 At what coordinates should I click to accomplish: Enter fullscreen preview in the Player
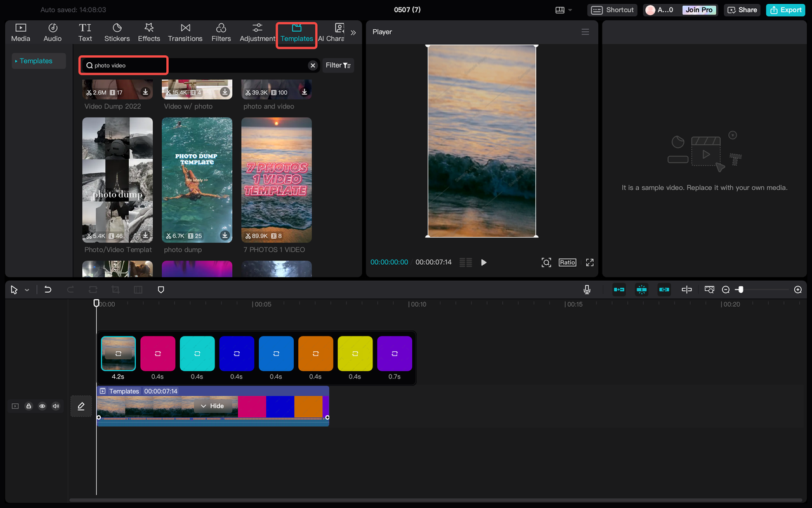[x=589, y=262]
